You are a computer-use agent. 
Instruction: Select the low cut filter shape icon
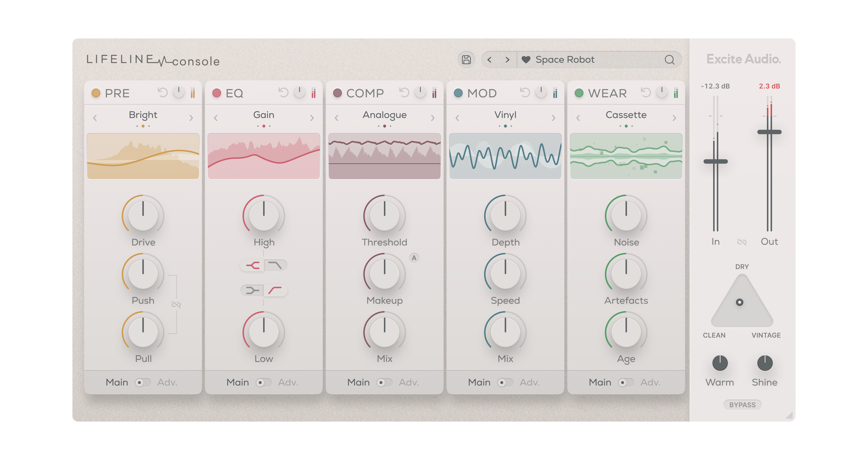275,290
